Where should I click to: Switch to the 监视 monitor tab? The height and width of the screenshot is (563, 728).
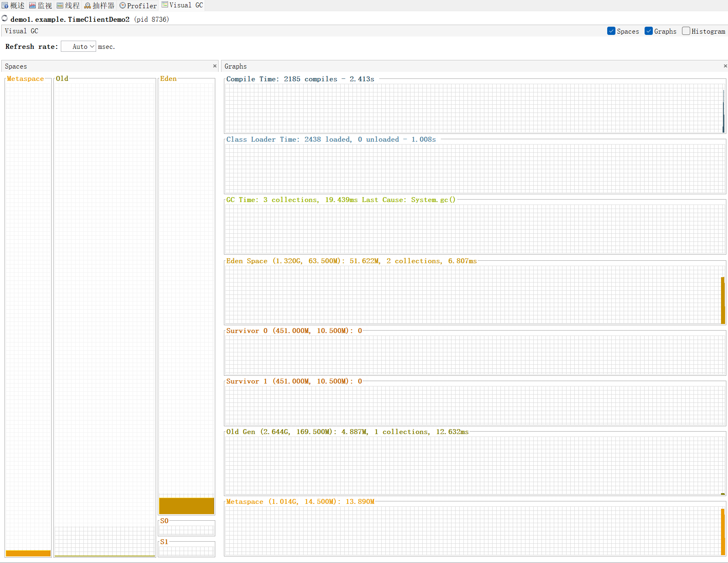[x=40, y=5]
